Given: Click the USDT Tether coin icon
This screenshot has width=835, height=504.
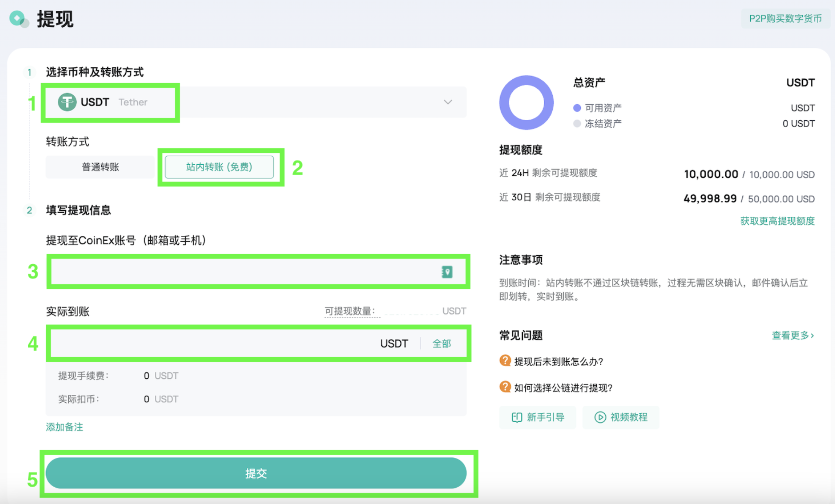Looking at the screenshot, I should 67,102.
